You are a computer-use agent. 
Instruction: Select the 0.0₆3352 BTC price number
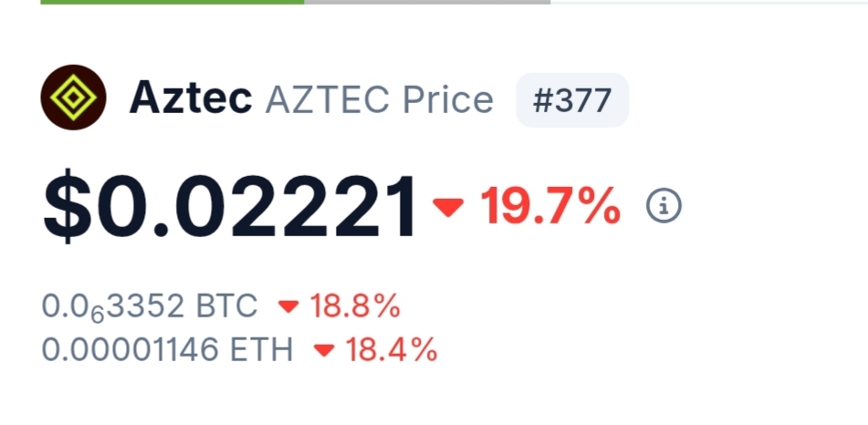click(x=113, y=307)
